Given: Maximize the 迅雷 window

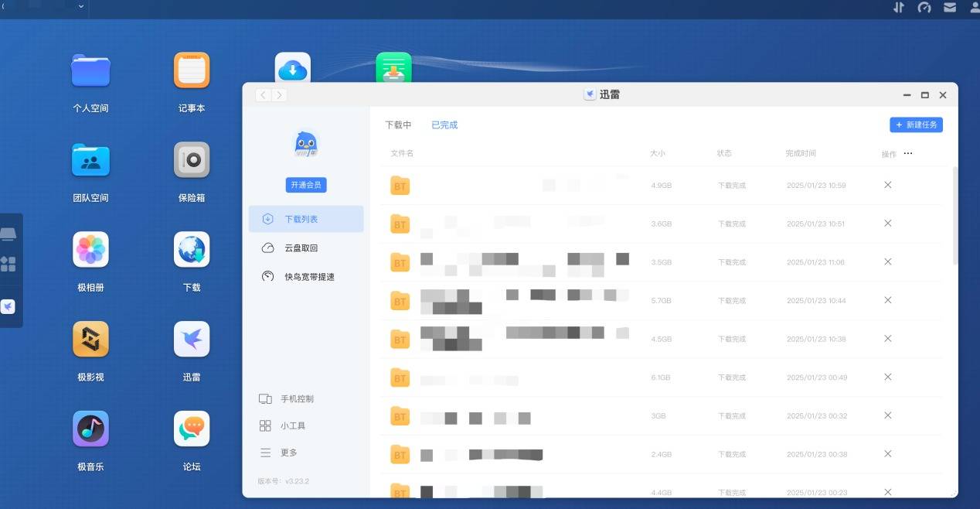Looking at the screenshot, I should (924, 95).
